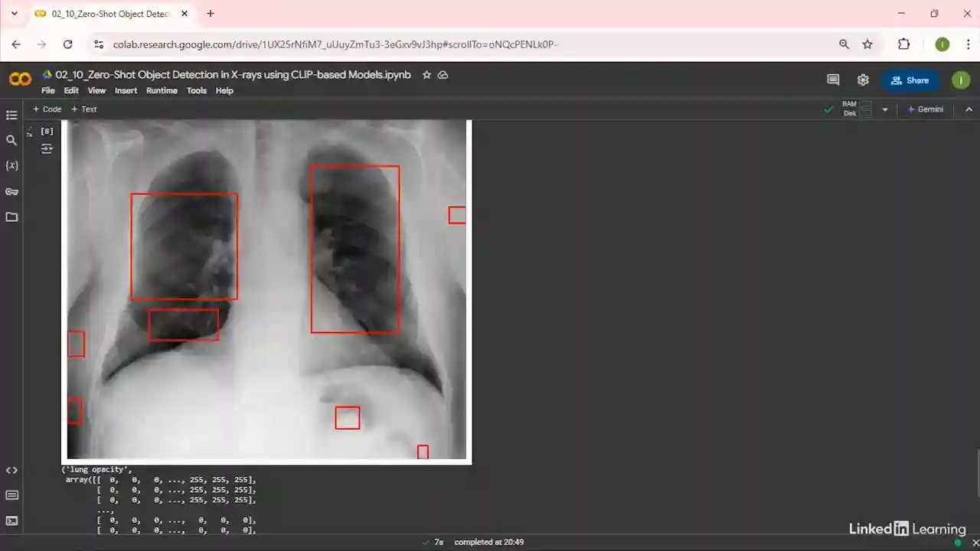The image size is (980, 551).
Task: Click the Colab account avatar
Action: pos(960,80)
